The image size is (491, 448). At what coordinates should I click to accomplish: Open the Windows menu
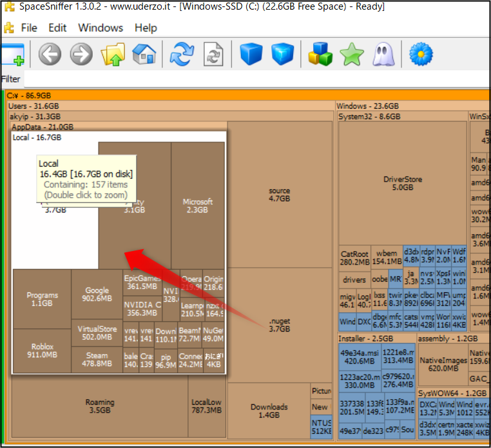pyautogui.click(x=101, y=28)
